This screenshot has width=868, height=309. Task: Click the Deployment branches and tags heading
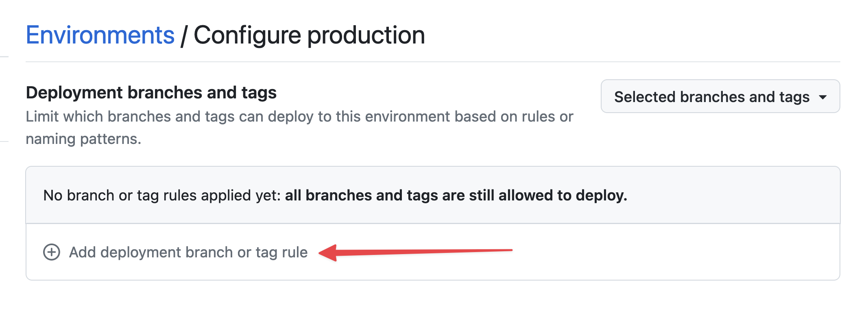(151, 93)
